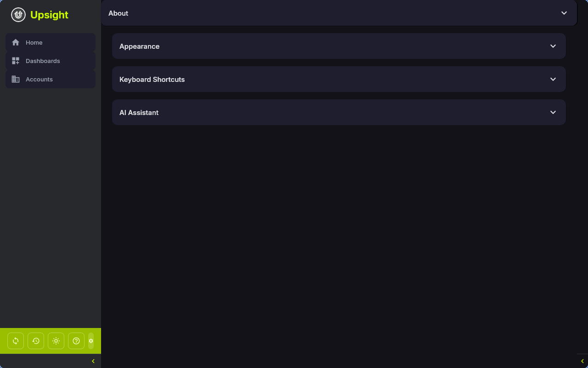Click the Dashboards grid icon

tap(15, 60)
